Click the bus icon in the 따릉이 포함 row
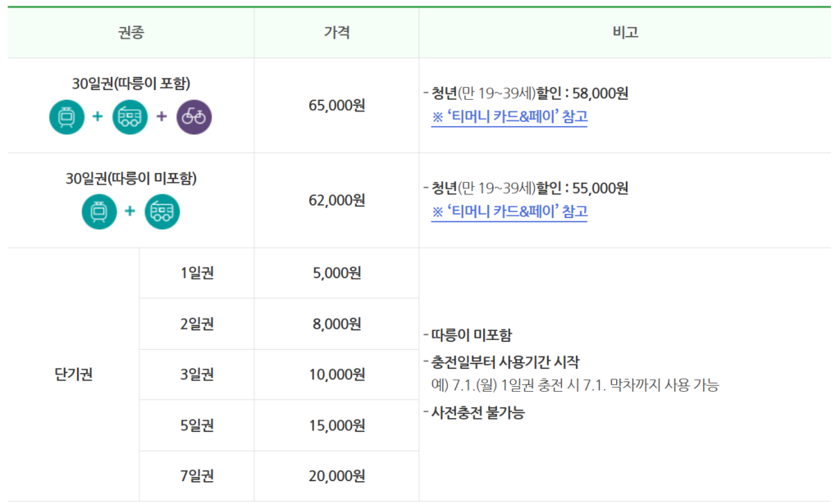The width and height of the screenshot is (840, 504). click(x=130, y=116)
